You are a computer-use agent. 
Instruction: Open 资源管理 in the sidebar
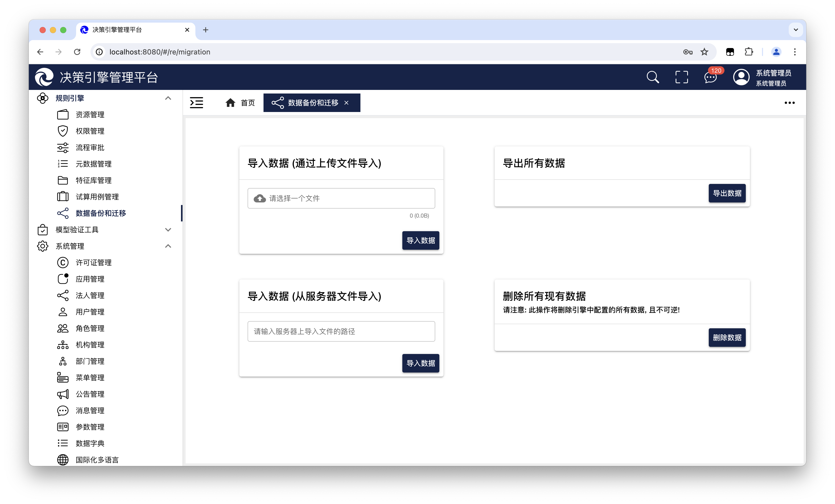click(90, 115)
